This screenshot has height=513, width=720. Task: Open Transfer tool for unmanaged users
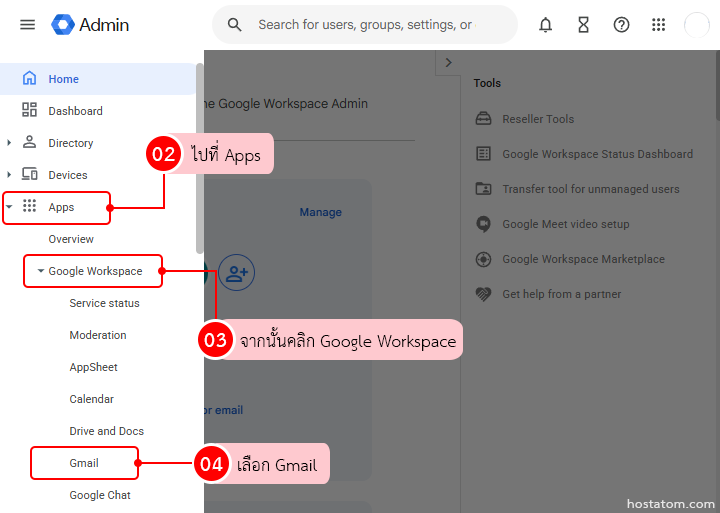pyautogui.click(x=591, y=189)
